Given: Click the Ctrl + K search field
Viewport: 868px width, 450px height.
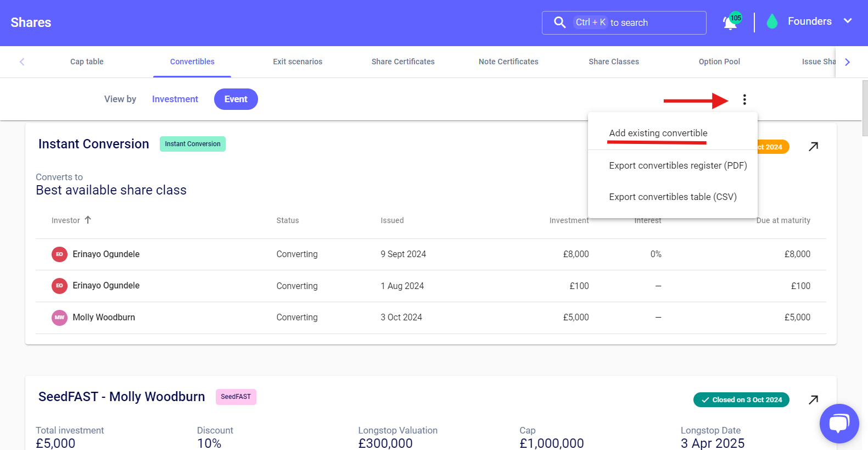Looking at the screenshot, I should (x=637, y=23).
